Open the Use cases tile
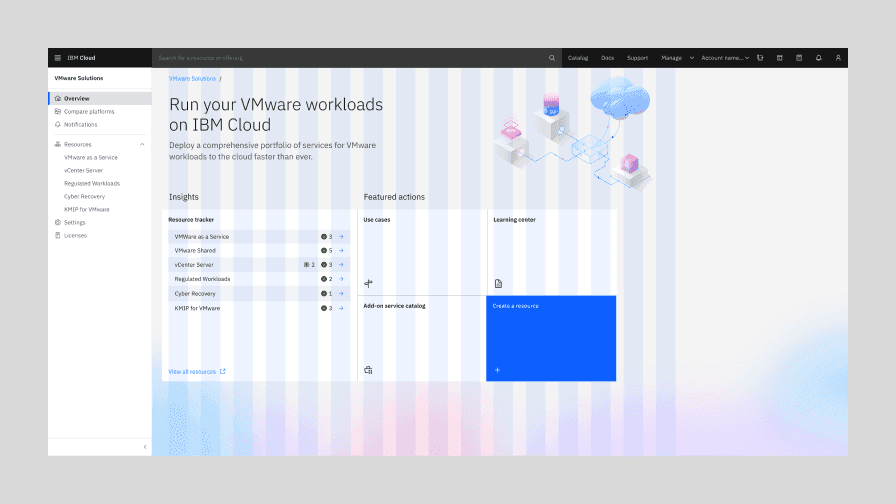Viewport: 896px width, 504px height. (421, 251)
